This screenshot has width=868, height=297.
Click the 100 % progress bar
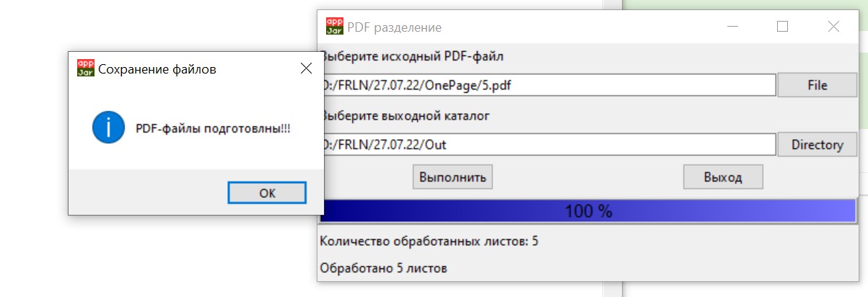tap(587, 211)
